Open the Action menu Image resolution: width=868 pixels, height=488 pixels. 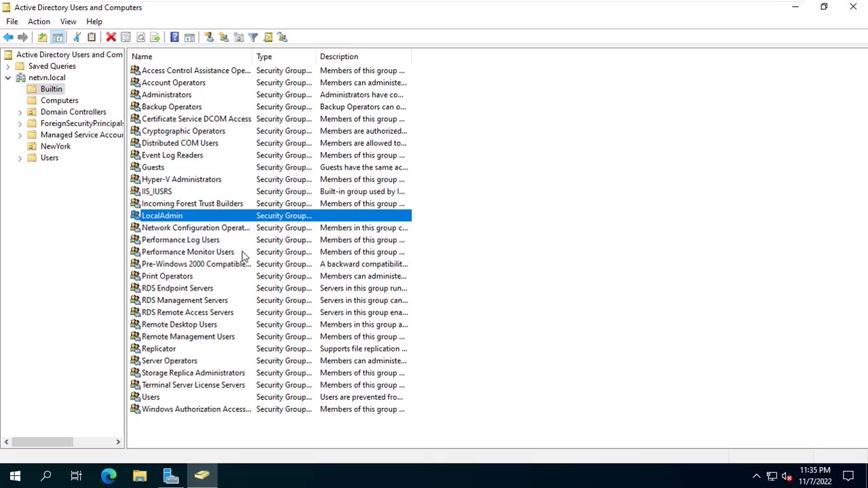pos(39,22)
